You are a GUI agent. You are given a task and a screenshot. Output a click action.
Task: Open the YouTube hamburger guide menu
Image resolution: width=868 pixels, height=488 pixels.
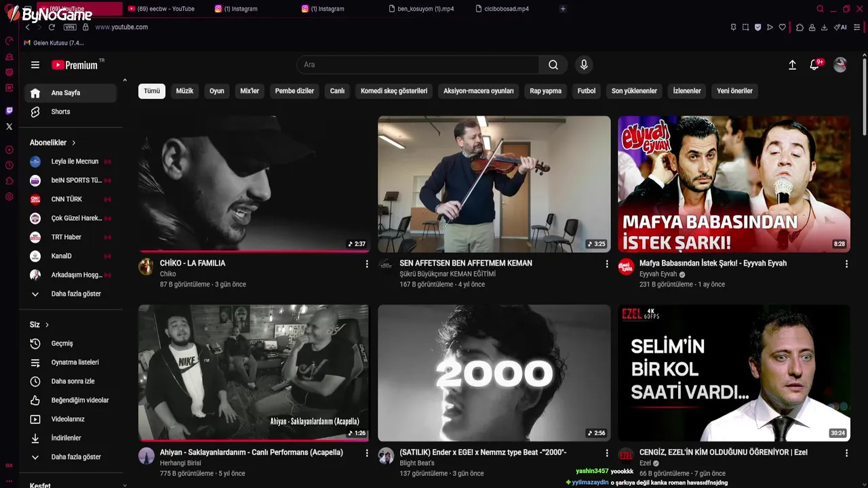(35, 65)
